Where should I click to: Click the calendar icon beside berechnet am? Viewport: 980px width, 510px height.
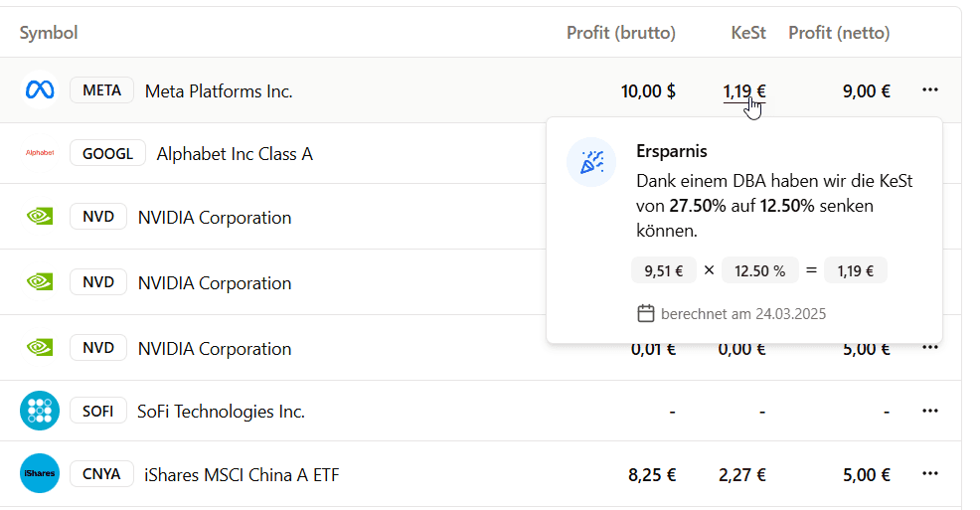pos(646,313)
